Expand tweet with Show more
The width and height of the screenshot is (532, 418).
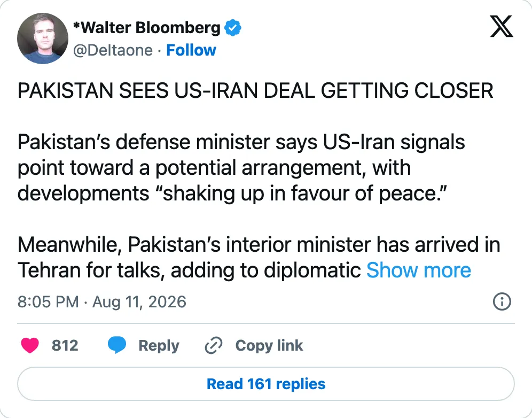419,270
